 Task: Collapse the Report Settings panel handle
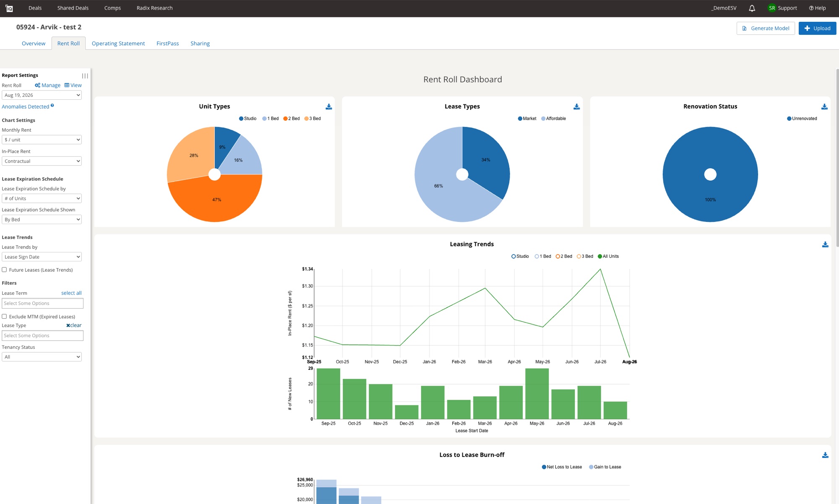pos(85,75)
